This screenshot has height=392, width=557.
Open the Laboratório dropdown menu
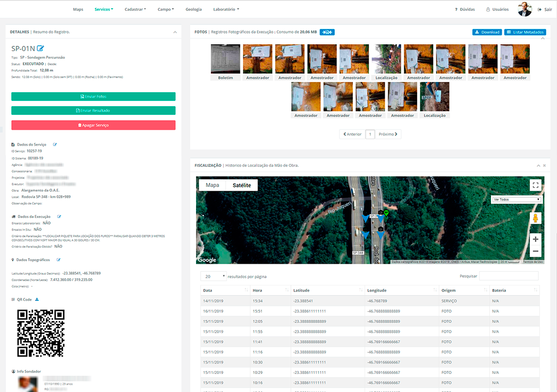[x=226, y=10]
